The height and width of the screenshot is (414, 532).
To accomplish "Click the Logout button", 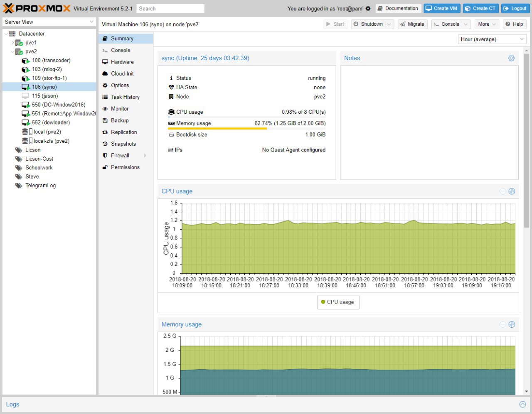I will coord(515,8).
